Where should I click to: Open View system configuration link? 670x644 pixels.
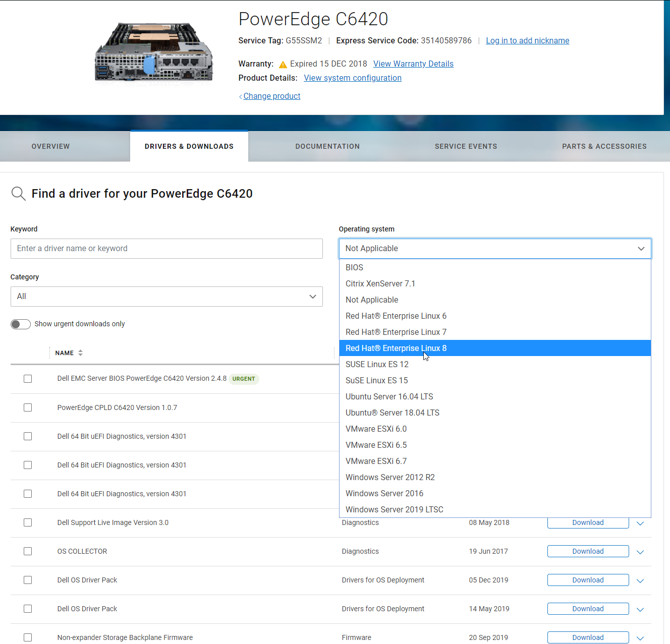pos(353,78)
